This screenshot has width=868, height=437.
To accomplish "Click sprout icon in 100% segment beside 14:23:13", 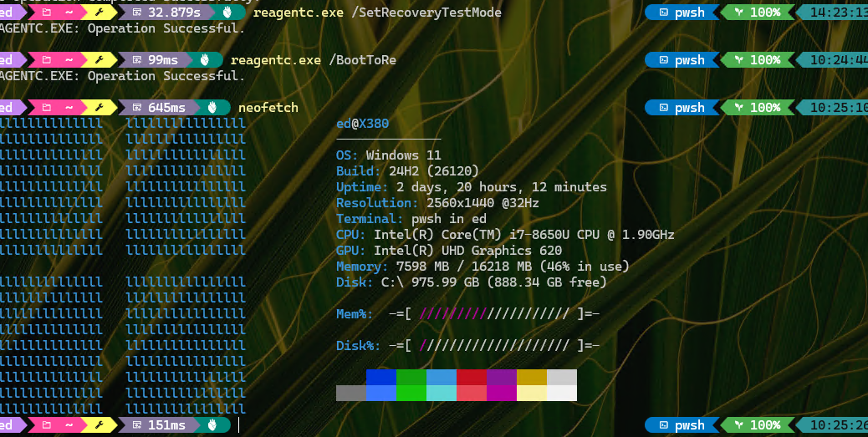I will tap(738, 13).
